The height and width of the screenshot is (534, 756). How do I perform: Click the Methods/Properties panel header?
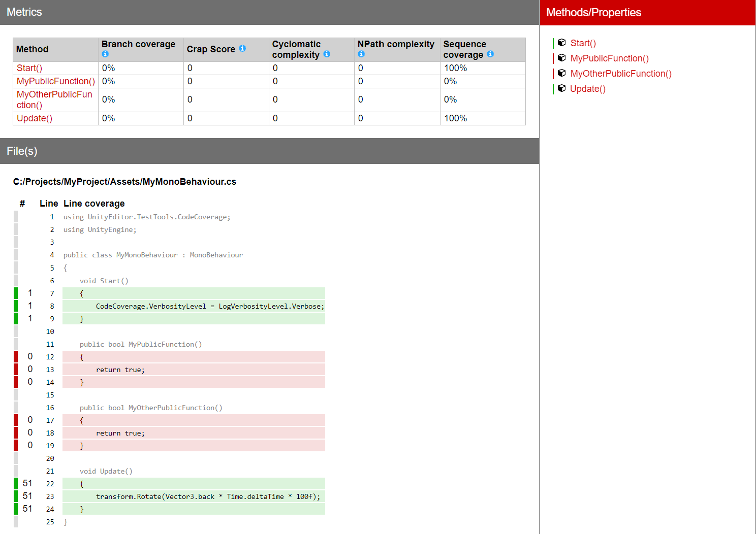593,12
